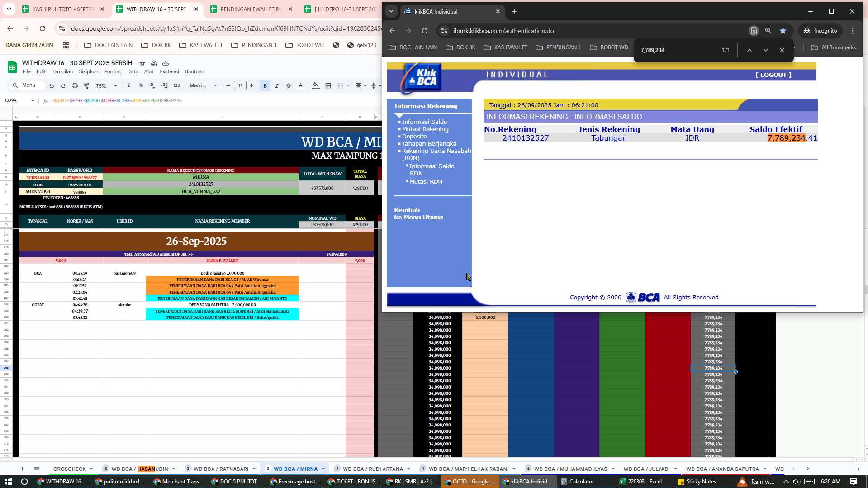Open the File menu in Sheets

click(27, 71)
